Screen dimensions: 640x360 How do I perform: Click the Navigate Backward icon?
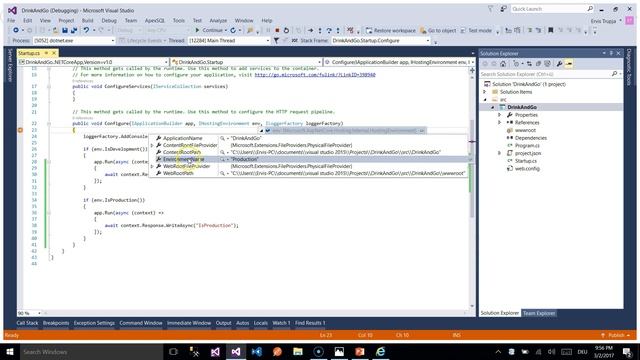[16, 30]
